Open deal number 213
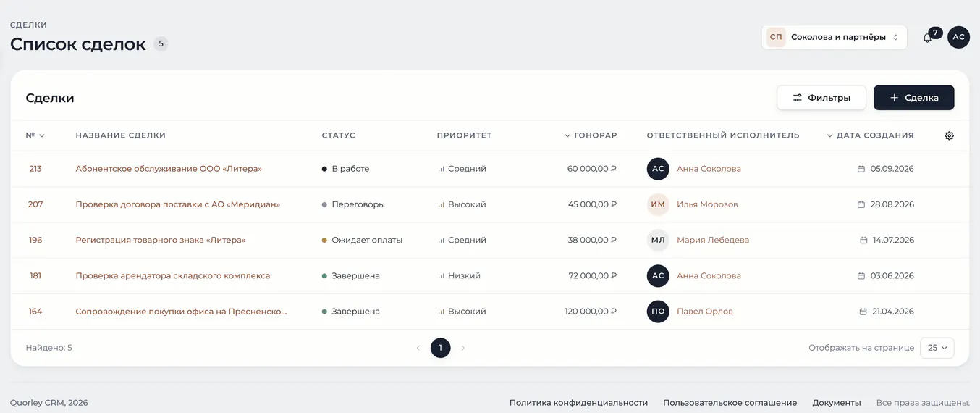The width and height of the screenshot is (980, 413). pos(35,169)
